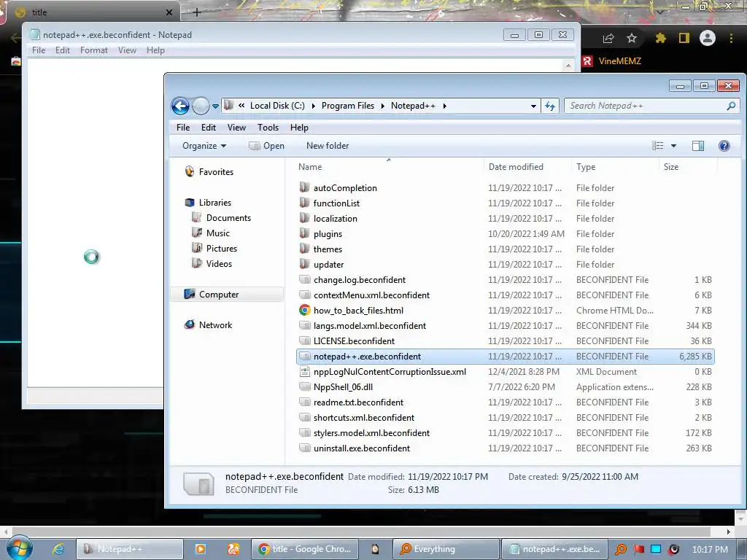Expand the arrow after Notepad++ breadcrumb
This screenshot has height=560, width=747.
tap(444, 106)
